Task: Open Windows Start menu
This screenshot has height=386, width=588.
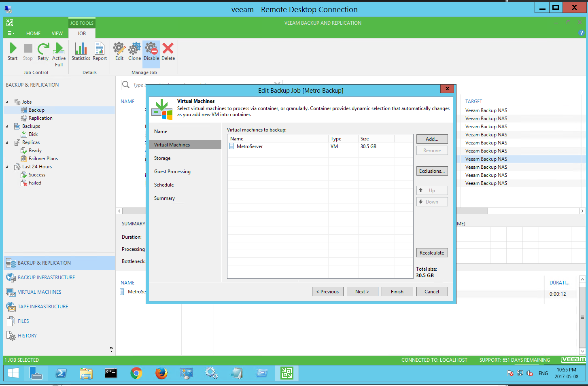Action: point(13,373)
